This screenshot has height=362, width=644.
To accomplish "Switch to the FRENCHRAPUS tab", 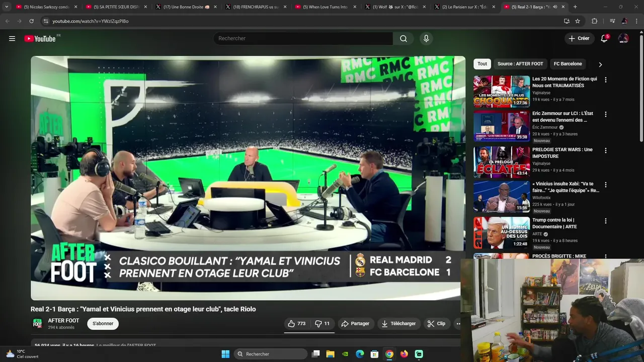I will [x=255, y=7].
